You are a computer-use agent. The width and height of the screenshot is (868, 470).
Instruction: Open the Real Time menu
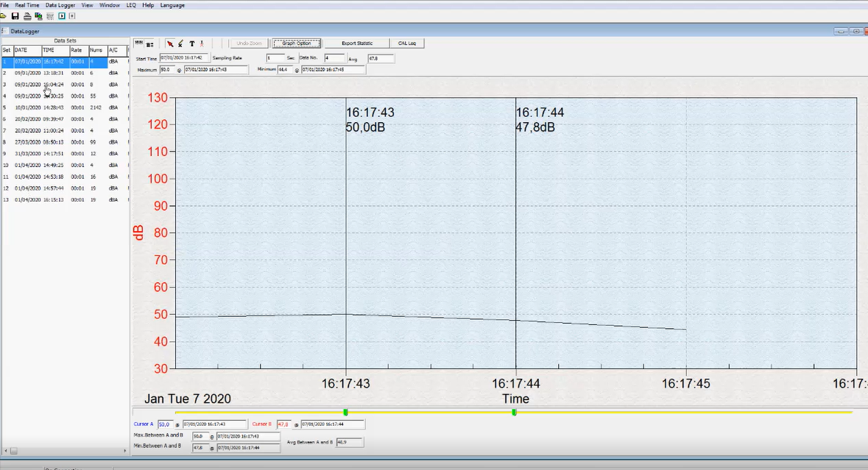click(x=27, y=5)
